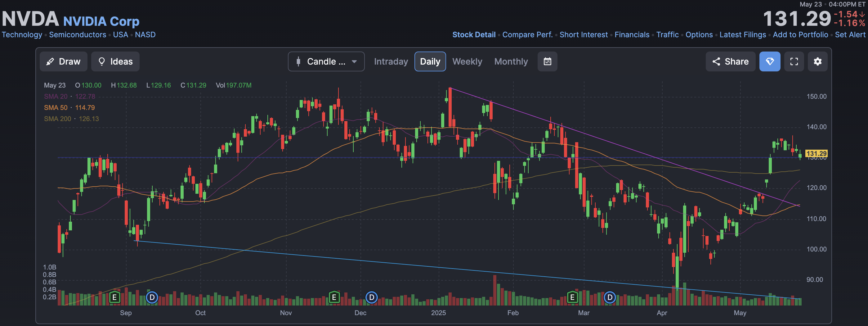Open Traffic page
Screen dimensions: 868x326
click(667, 35)
